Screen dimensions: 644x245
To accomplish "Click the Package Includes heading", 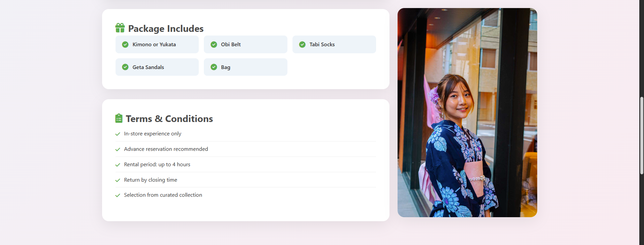I will coord(166,28).
